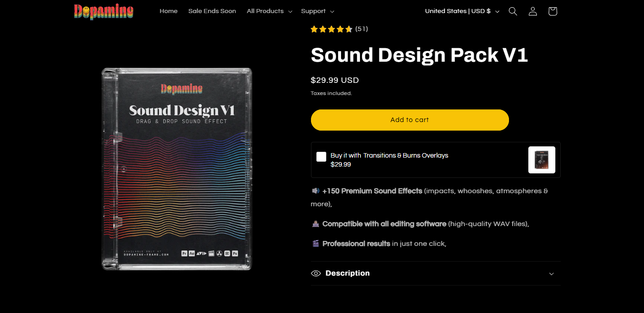Screen dimensions: 644x313
Task: Open the Support dropdown menu
Action: tap(317, 11)
